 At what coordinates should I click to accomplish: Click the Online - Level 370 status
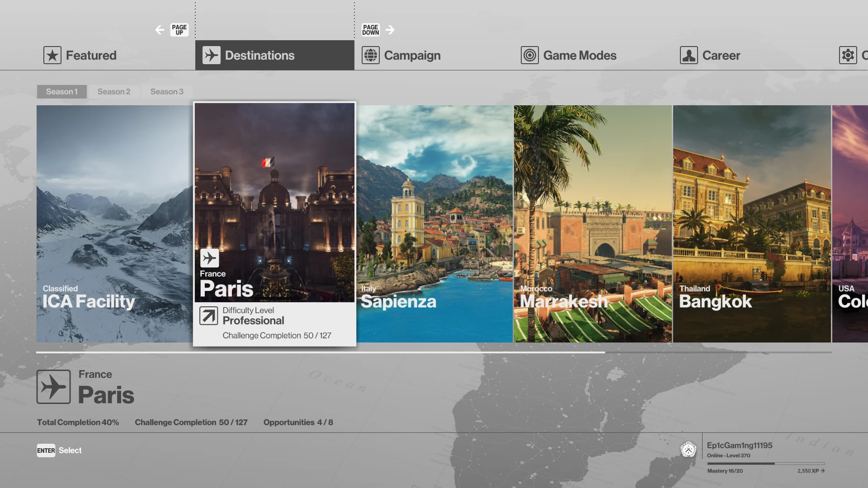(x=729, y=455)
